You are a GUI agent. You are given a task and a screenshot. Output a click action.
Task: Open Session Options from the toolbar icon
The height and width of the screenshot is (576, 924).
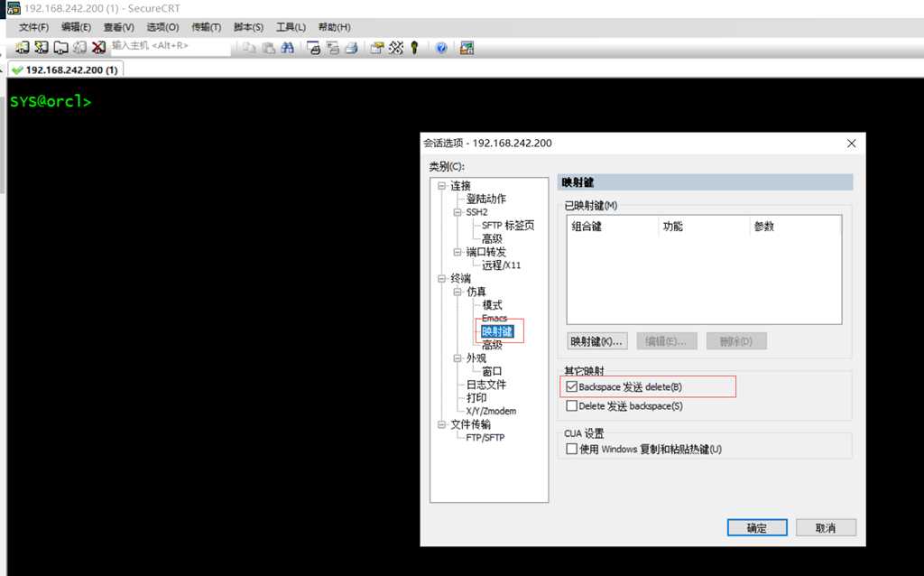[x=376, y=48]
